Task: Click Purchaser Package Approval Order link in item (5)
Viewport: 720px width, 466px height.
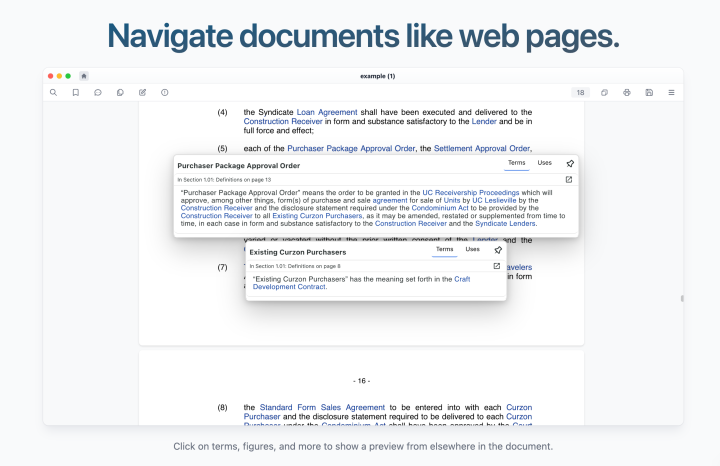Action: [x=351, y=148]
